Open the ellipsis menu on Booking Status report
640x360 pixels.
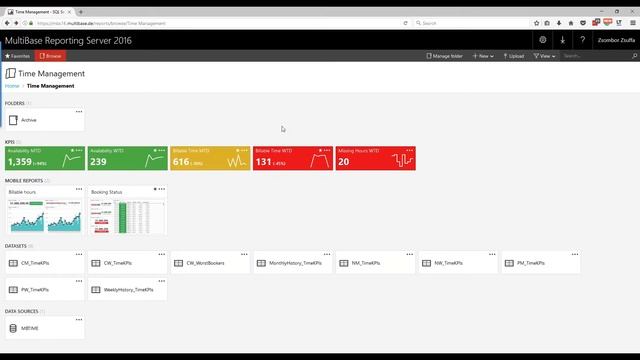162,189
